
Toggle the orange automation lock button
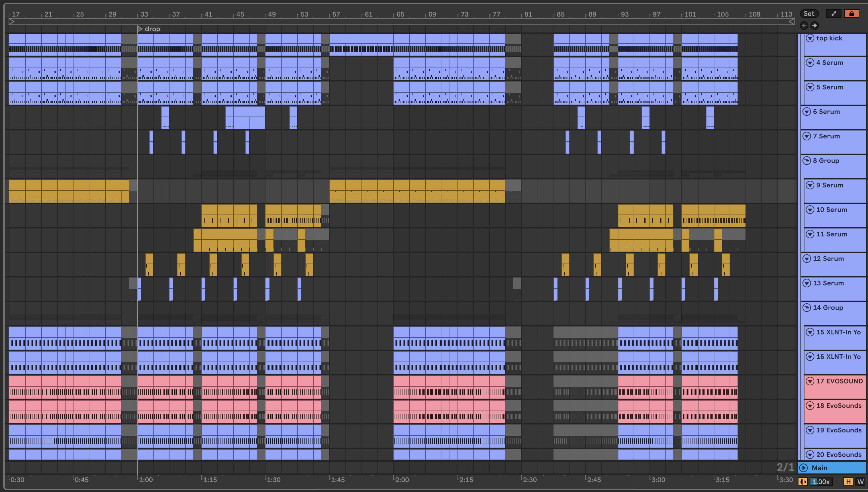pos(851,14)
